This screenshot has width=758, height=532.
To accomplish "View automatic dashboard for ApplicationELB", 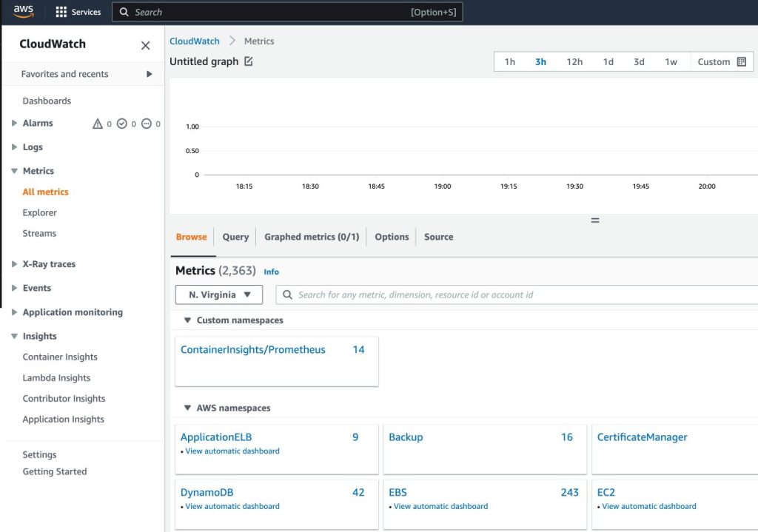I will 232,451.
